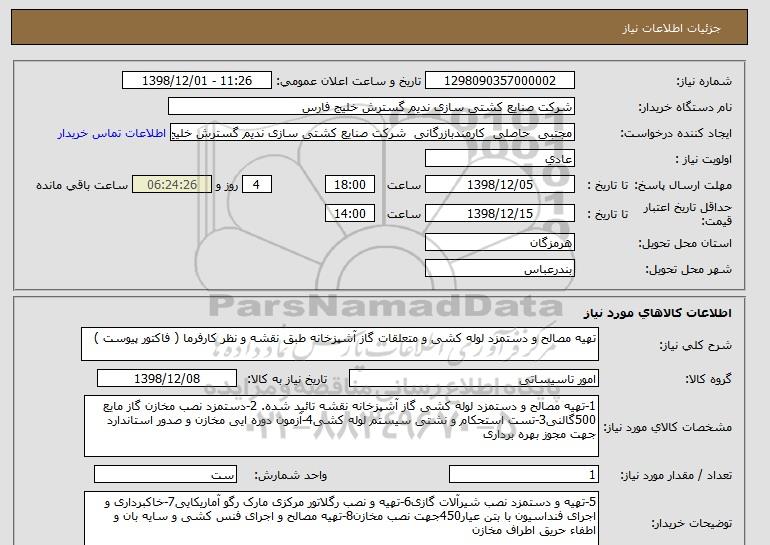
Task: Click the general need description text box
Action: coord(340,344)
